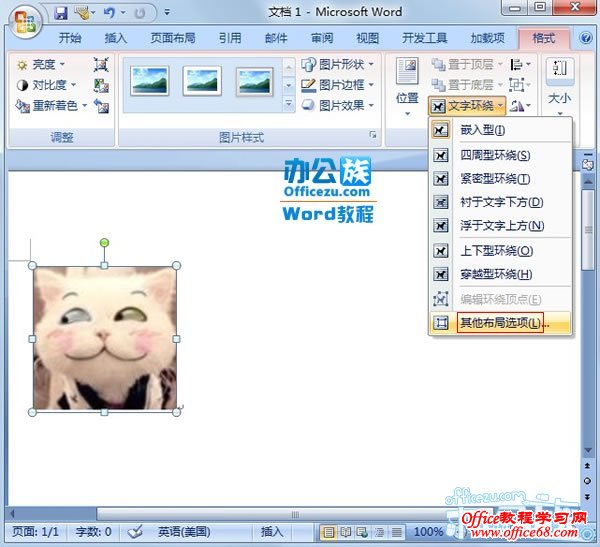The width and height of the screenshot is (600, 547).
Task: Choose 其他布局选项(L)... menu entry
Action: coord(500,323)
